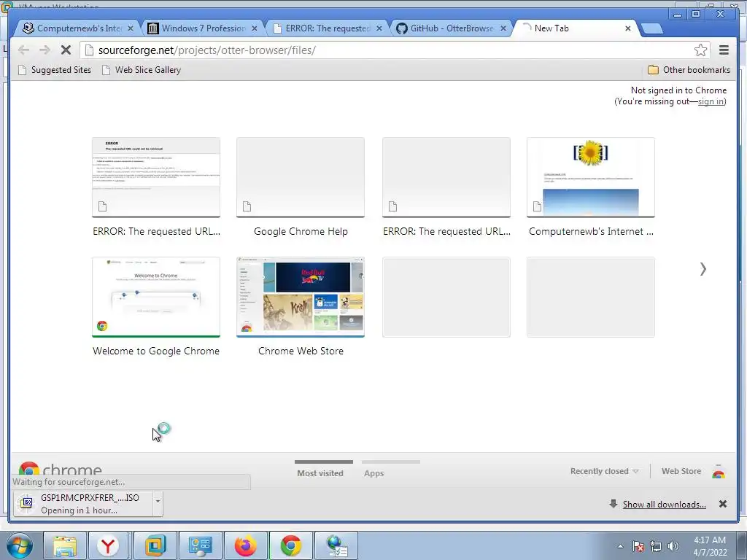Close the New Tab tab

coord(628,28)
